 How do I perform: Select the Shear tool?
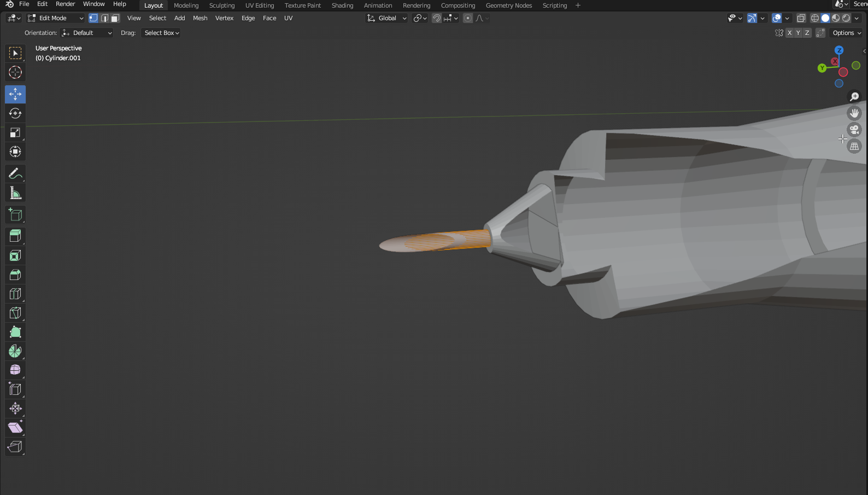click(x=15, y=428)
